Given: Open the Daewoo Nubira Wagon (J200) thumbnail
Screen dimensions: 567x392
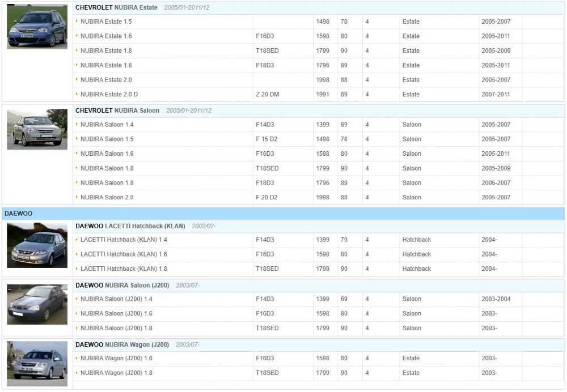Looking at the screenshot, I should (37, 360).
